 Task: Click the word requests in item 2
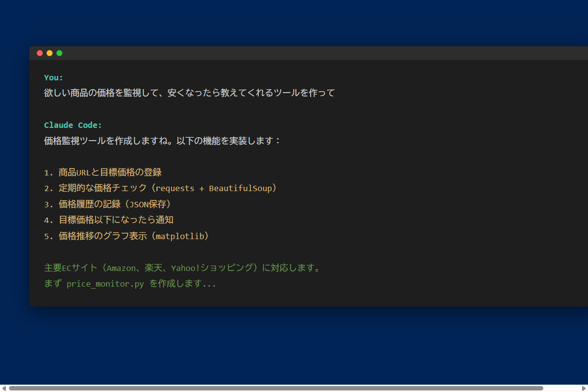point(175,188)
